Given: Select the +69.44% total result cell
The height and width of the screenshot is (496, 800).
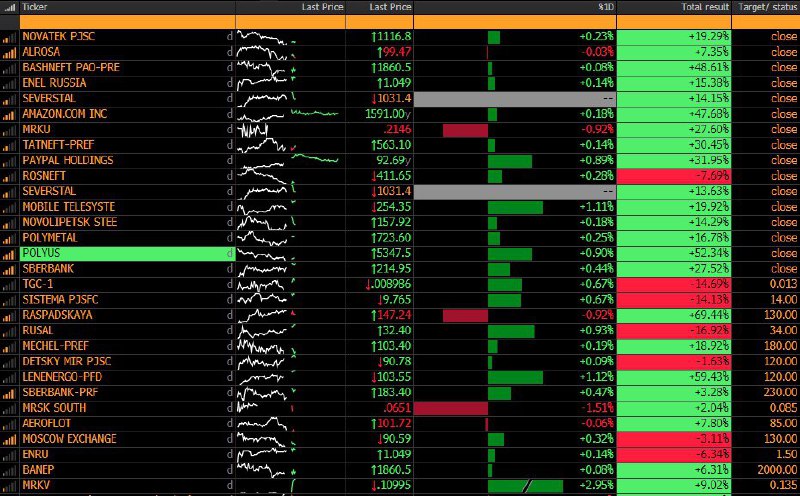Looking at the screenshot, I should pyautogui.click(x=674, y=315).
